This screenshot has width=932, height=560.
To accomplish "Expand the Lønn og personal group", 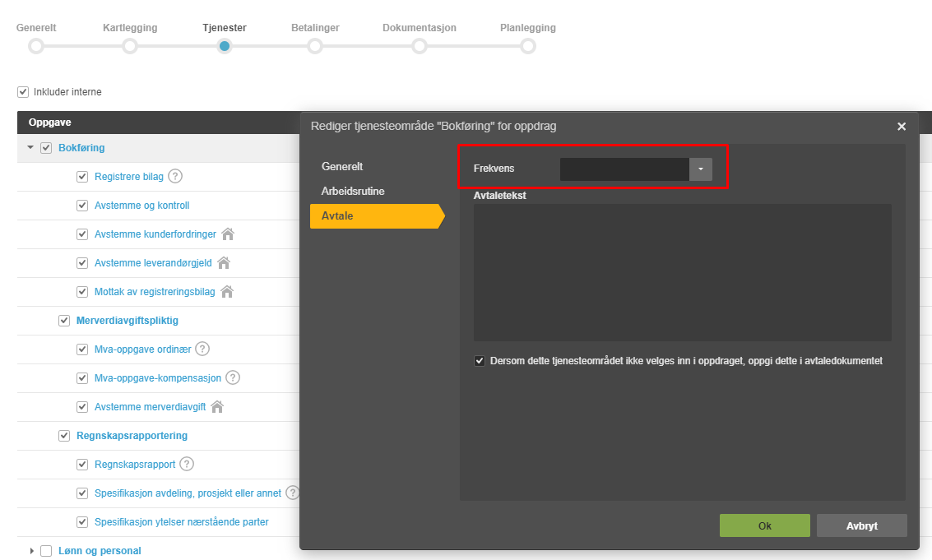I will click(x=31, y=551).
